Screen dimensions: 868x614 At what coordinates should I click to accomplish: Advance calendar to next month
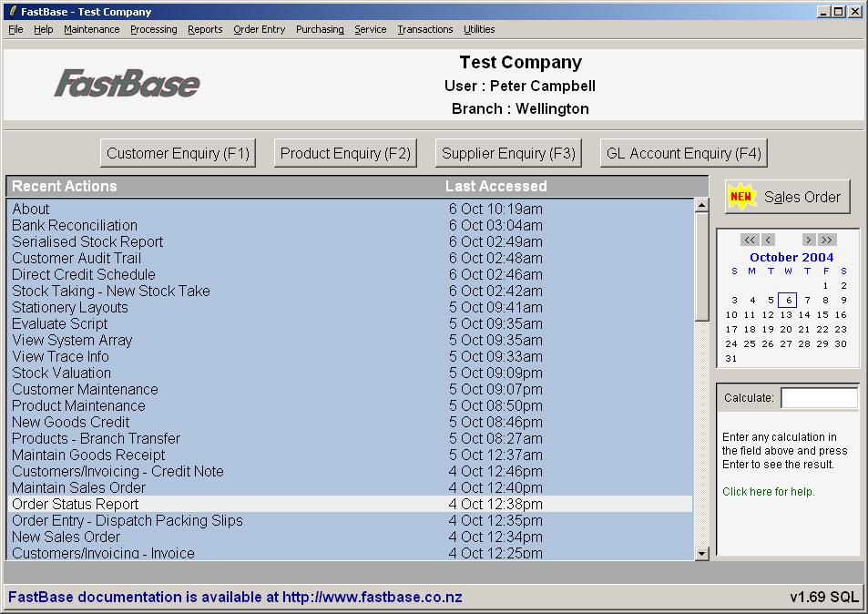click(808, 240)
